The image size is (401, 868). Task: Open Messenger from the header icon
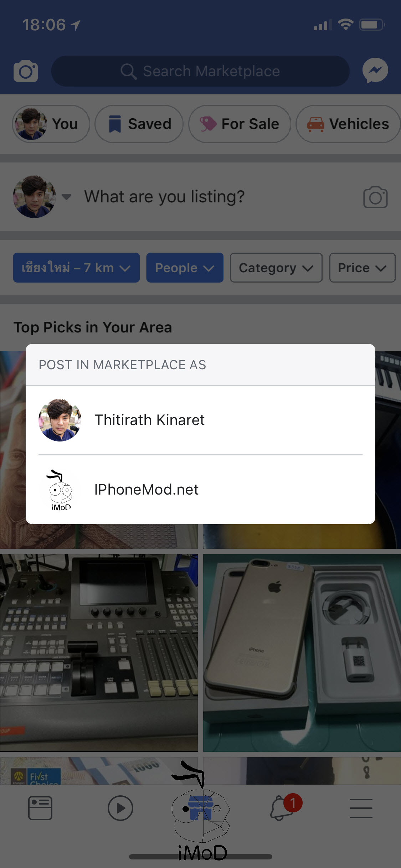(x=375, y=71)
